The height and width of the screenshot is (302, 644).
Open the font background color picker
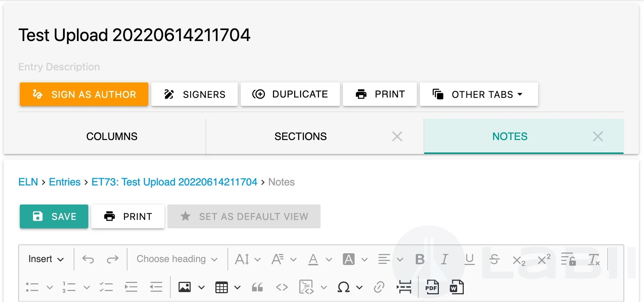[x=349, y=259]
